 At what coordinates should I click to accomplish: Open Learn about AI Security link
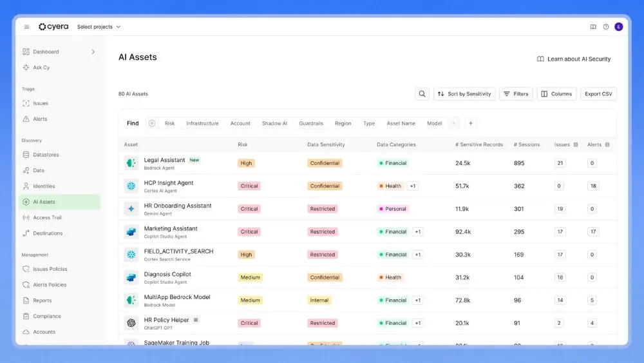coord(574,59)
